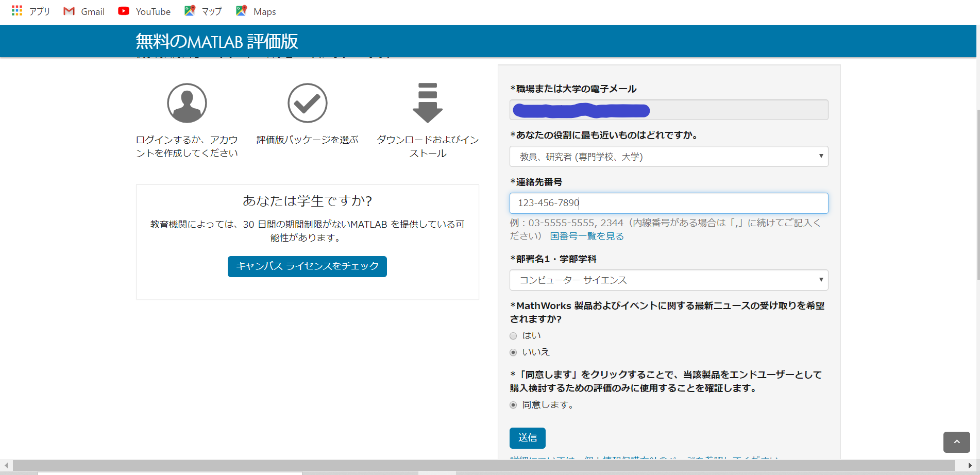Select はい radio for news updates

(513, 336)
